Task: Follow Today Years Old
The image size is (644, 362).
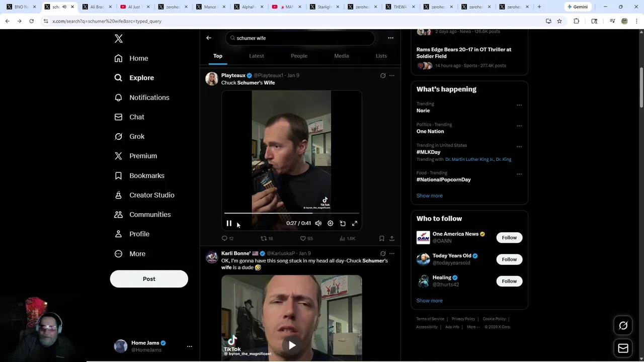Action: tap(509, 259)
